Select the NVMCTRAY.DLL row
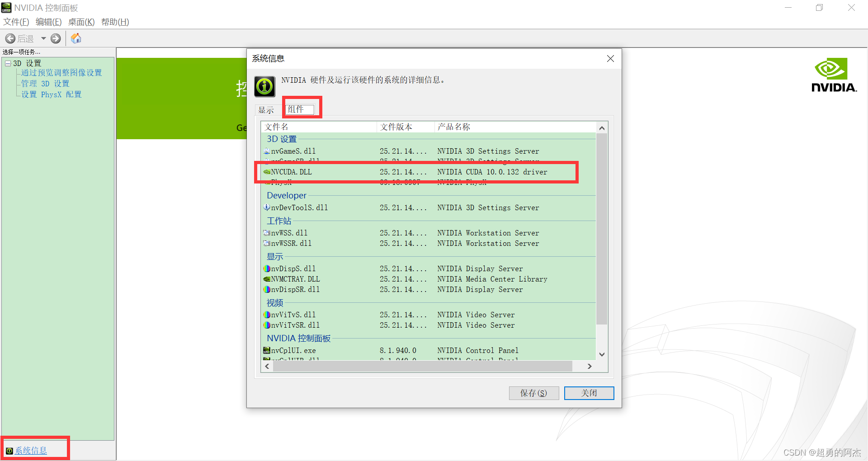This screenshot has width=868, height=461. [x=429, y=279]
